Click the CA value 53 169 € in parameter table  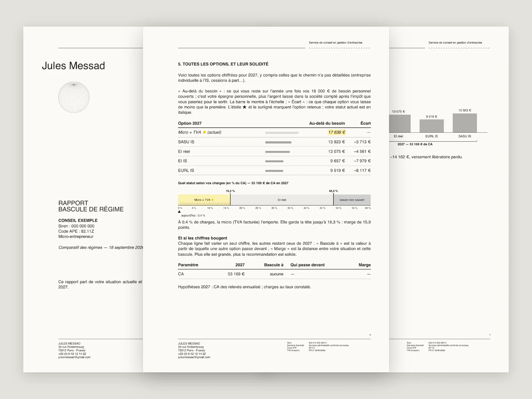click(236, 274)
